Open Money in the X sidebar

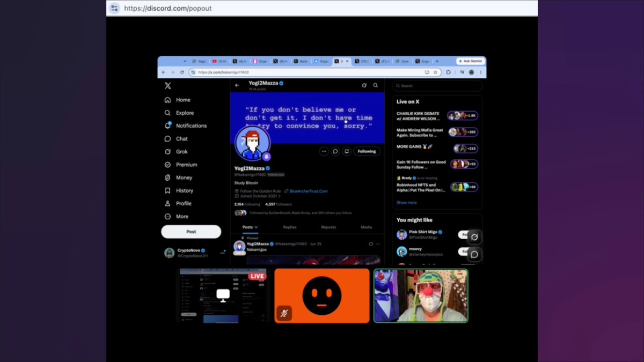(178, 178)
